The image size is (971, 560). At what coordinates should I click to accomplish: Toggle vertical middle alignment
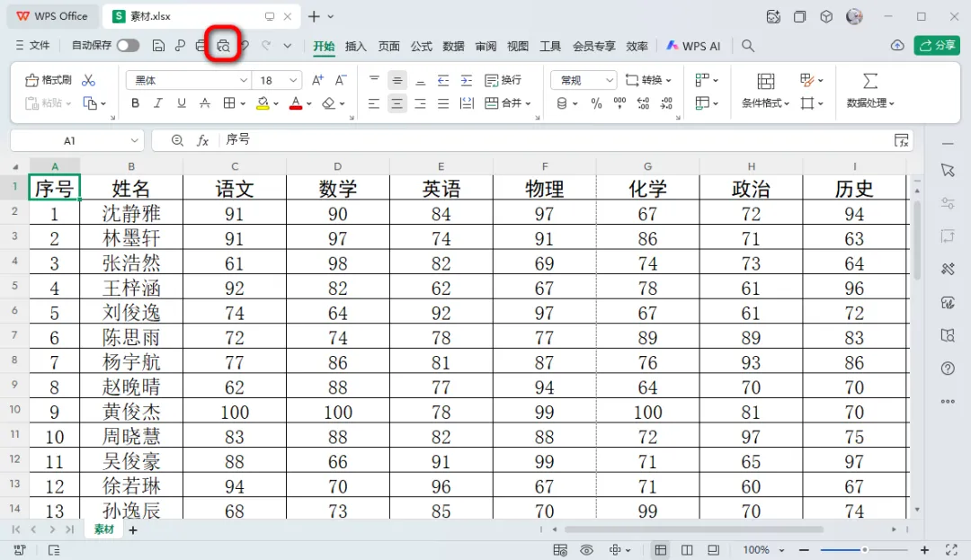point(397,80)
